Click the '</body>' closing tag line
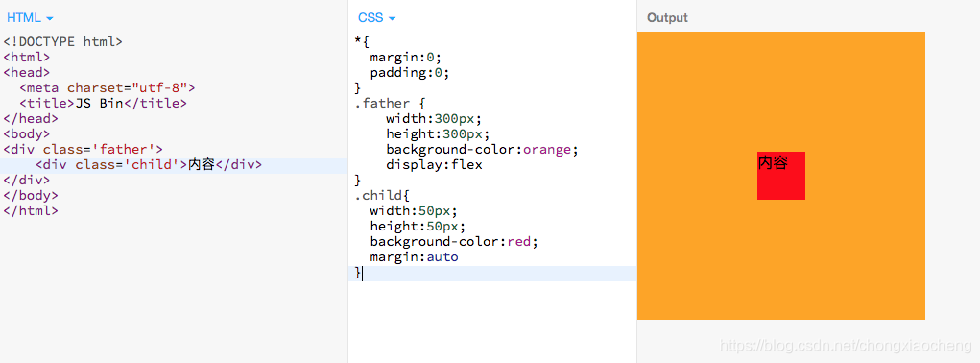This screenshot has height=363, width=980. tap(31, 196)
